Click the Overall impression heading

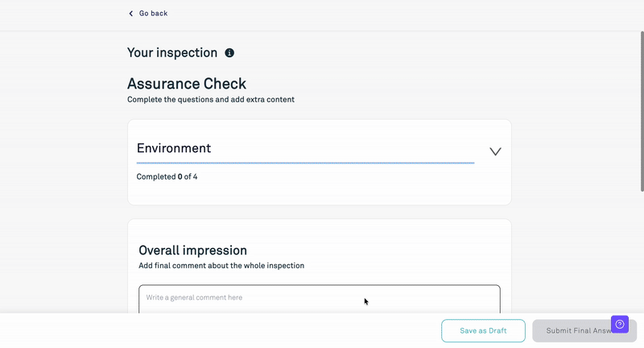(192, 251)
